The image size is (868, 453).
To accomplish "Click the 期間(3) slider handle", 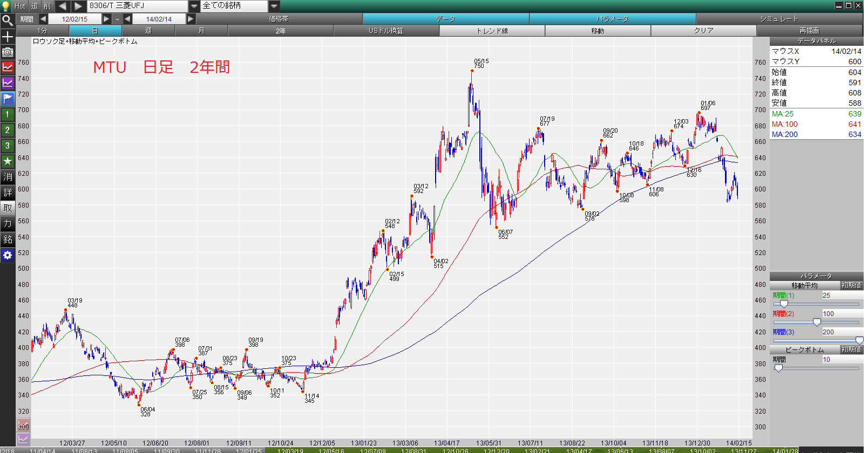I will [859, 341].
